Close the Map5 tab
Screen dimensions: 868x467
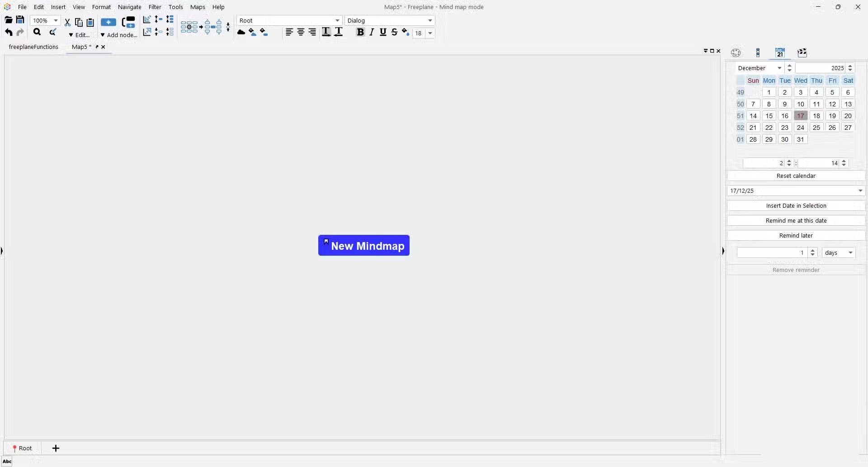(103, 47)
